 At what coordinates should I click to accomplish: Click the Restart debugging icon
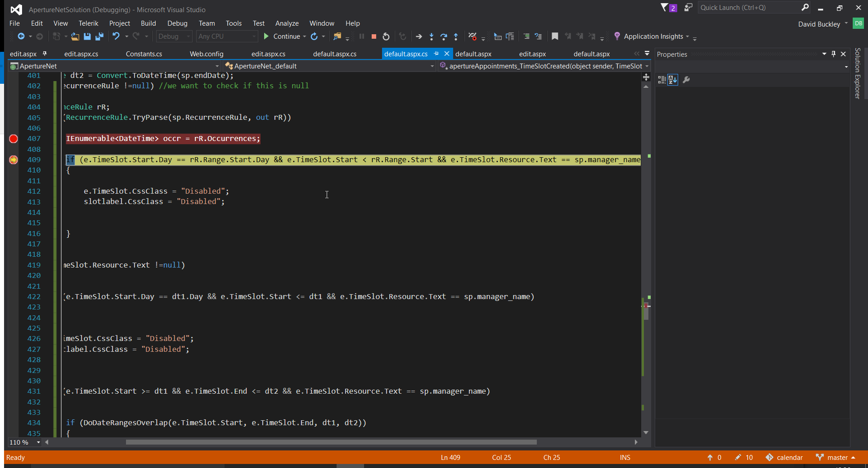(x=386, y=36)
